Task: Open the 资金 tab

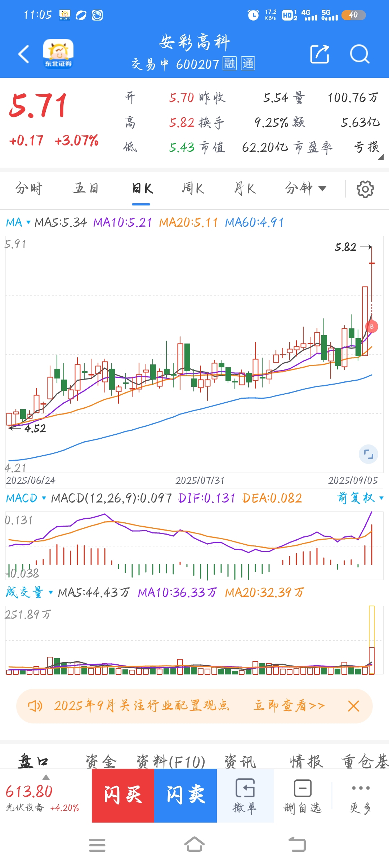Action: click(x=101, y=762)
